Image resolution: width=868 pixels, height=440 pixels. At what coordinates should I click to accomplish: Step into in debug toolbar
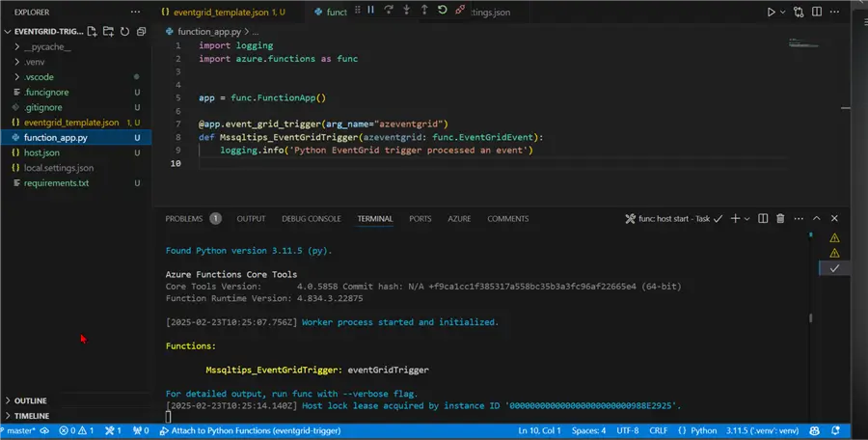point(406,10)
